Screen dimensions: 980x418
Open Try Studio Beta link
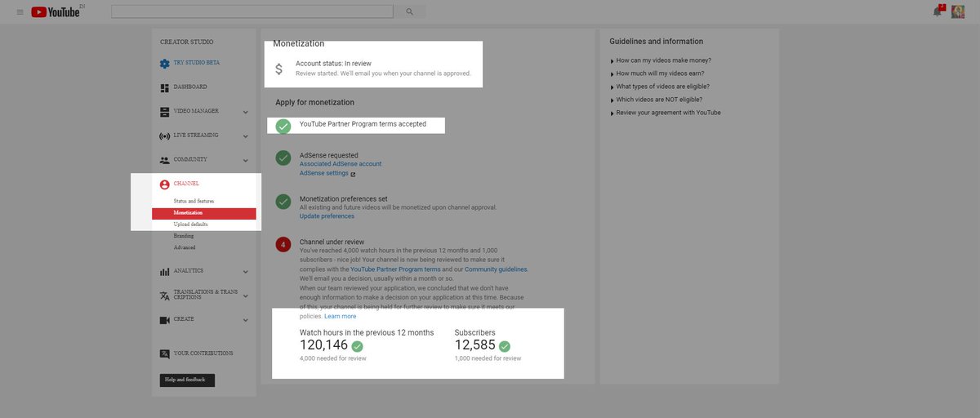coord(197,63)
